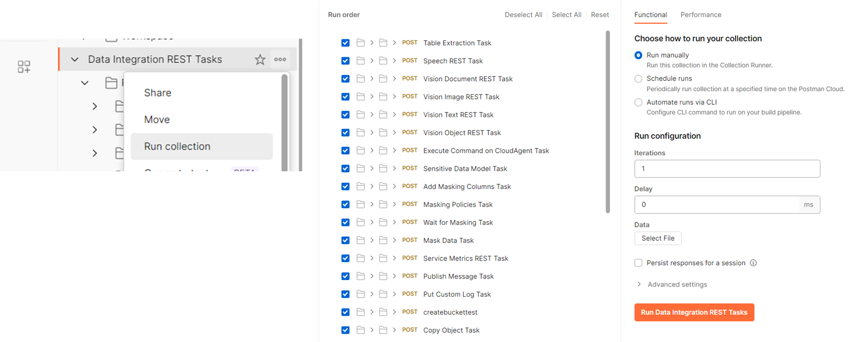Expand the second chevron in Copy Object Task row
868x342 pixels.
395,330
